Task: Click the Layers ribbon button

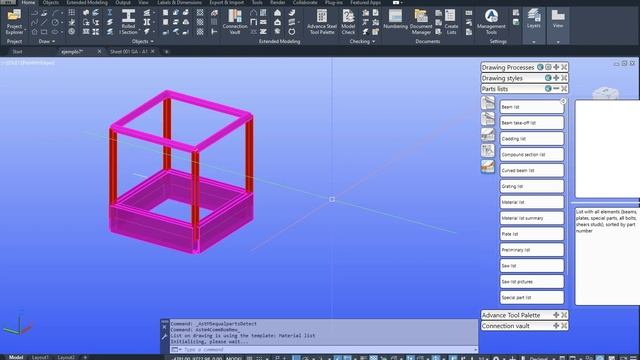Action: (x=533, y=19)
